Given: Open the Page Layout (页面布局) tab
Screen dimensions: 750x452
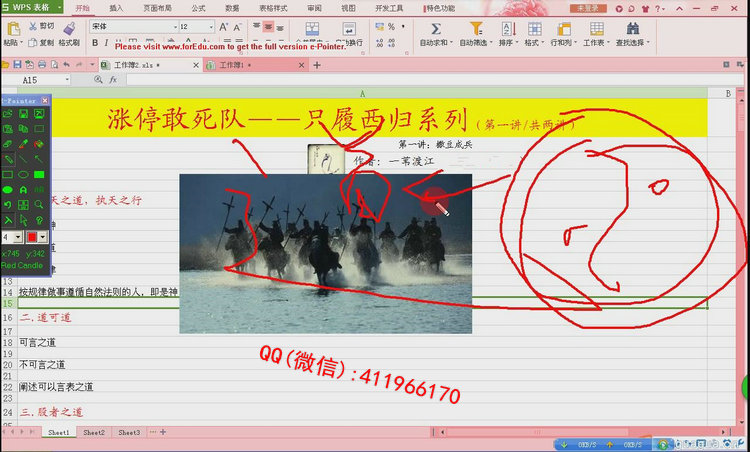Looking at the screenshot, I should [157, 8].
